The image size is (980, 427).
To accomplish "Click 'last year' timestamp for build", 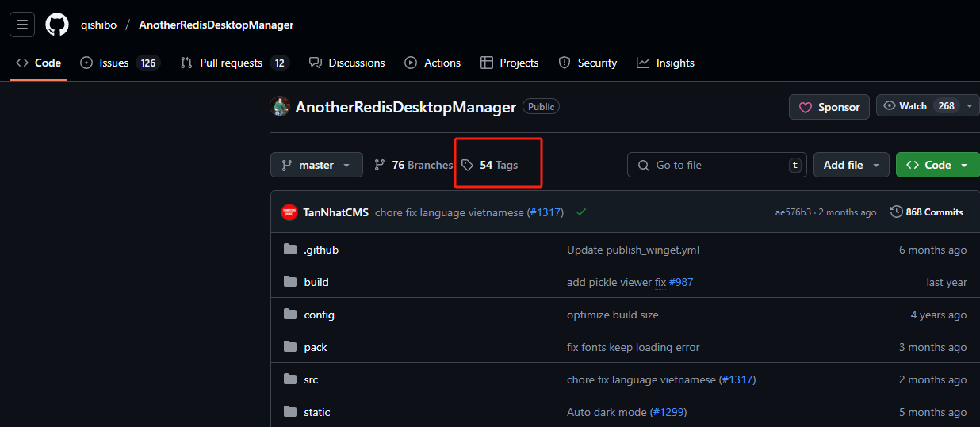I will [947, 282].
